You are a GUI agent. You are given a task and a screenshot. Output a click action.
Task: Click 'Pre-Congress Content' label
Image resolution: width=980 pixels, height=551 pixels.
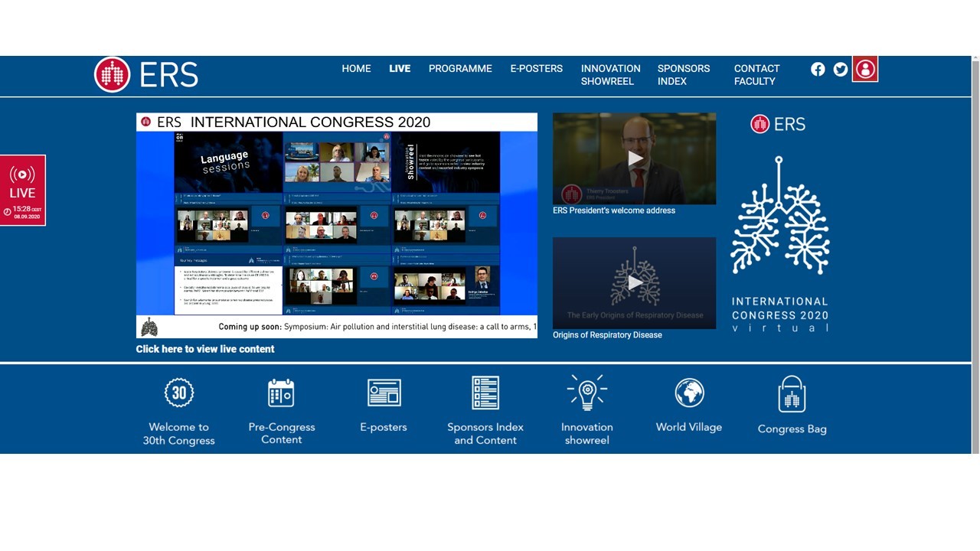click(281, 433)
